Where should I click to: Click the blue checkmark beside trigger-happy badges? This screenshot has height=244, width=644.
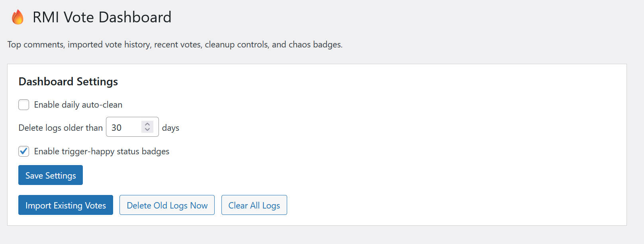tap(24, 152)
